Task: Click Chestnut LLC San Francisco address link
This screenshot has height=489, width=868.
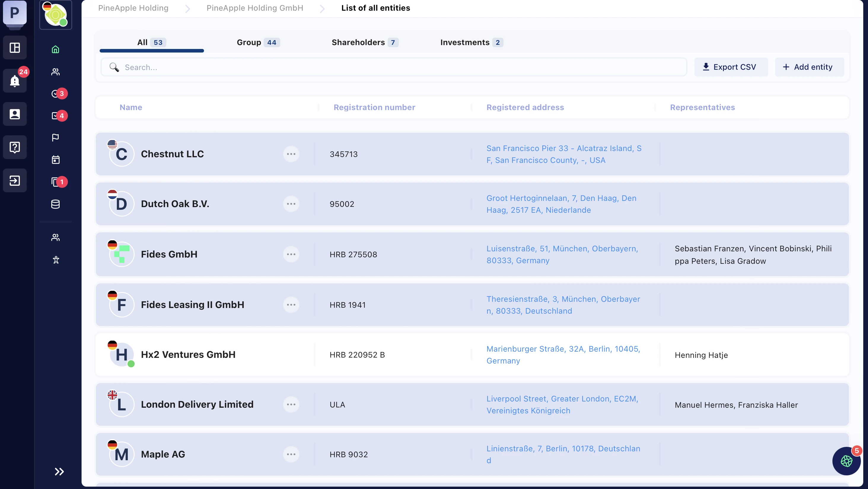Action: coord(564,154)
